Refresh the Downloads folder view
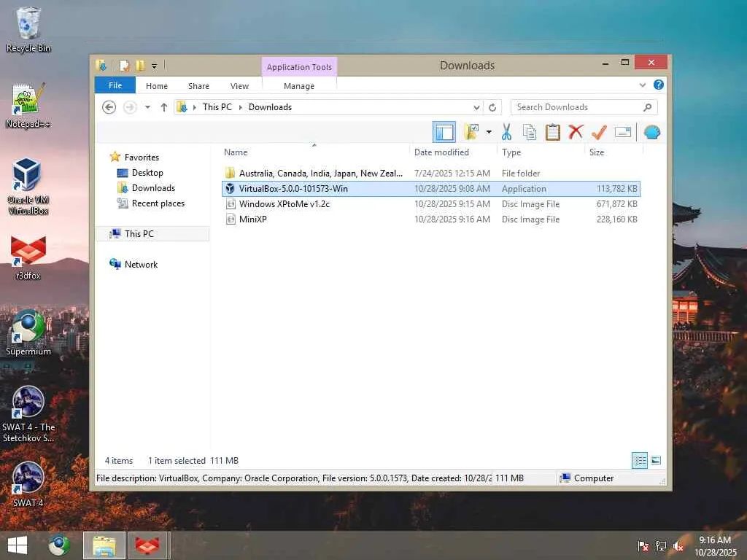 492,107
